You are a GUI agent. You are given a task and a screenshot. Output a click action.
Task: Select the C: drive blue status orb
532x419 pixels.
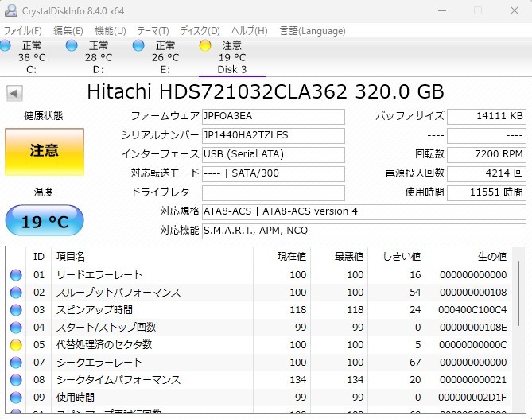point(6,46)
